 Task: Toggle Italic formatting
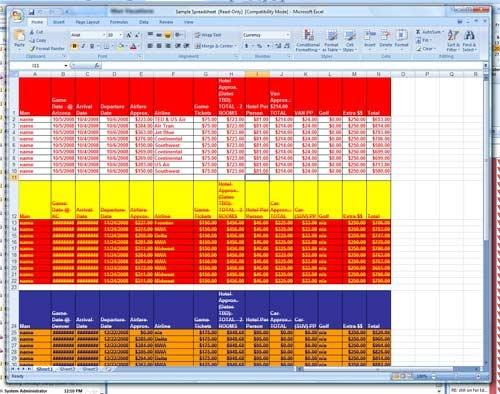(83, 46)
